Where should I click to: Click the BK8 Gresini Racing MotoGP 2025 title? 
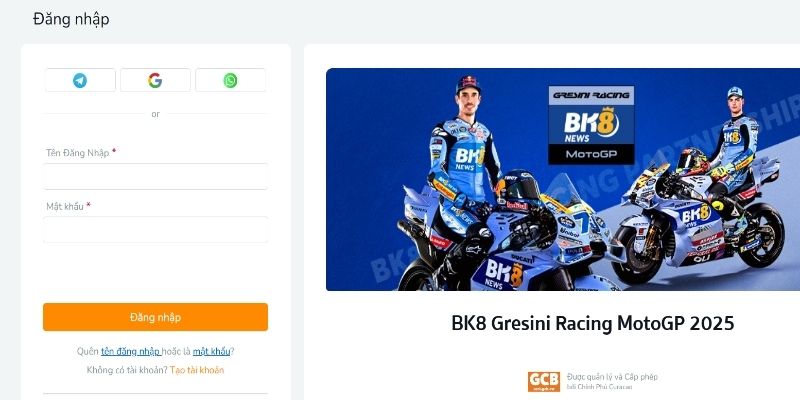coord(592,323)
